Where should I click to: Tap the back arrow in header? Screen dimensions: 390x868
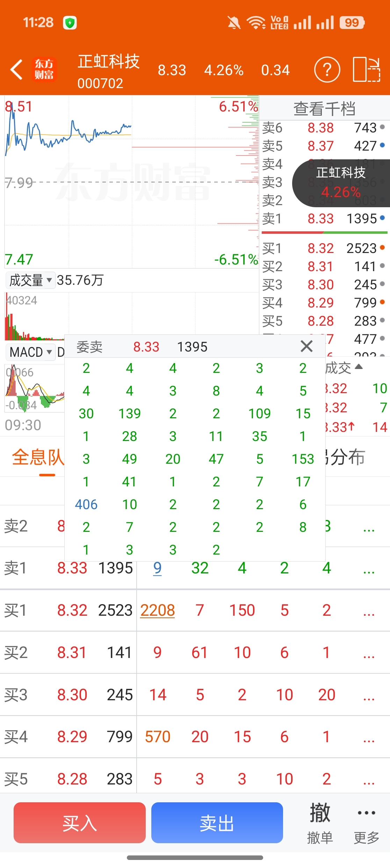[x=16, y=70]
